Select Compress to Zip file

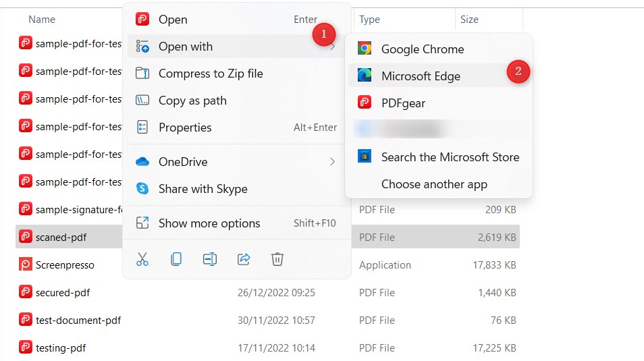(211, 74)
